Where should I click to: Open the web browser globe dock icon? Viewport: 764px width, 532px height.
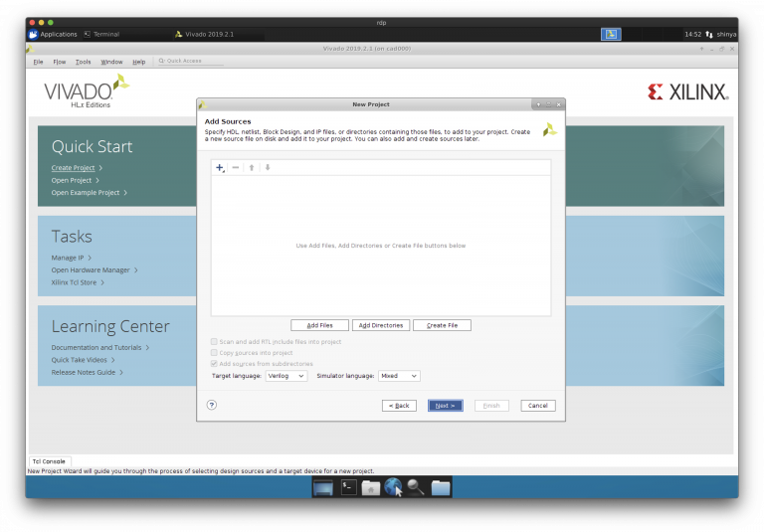394,487
